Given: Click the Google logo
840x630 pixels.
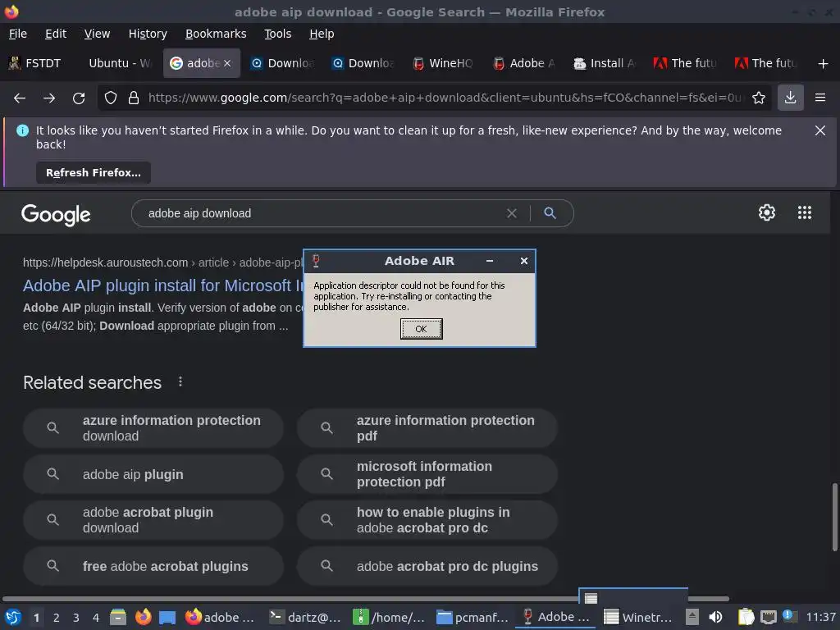Looking at the screenshot, I should coord(56,215).
